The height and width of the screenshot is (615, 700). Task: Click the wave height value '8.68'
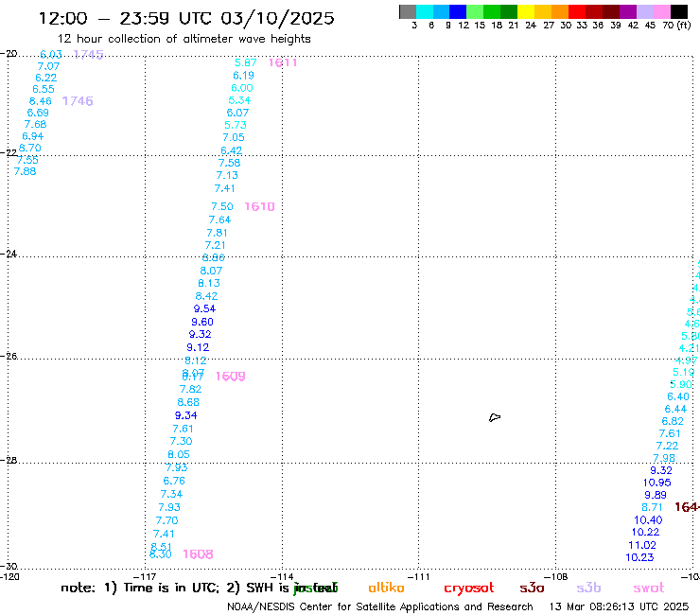tap(188, 402)
